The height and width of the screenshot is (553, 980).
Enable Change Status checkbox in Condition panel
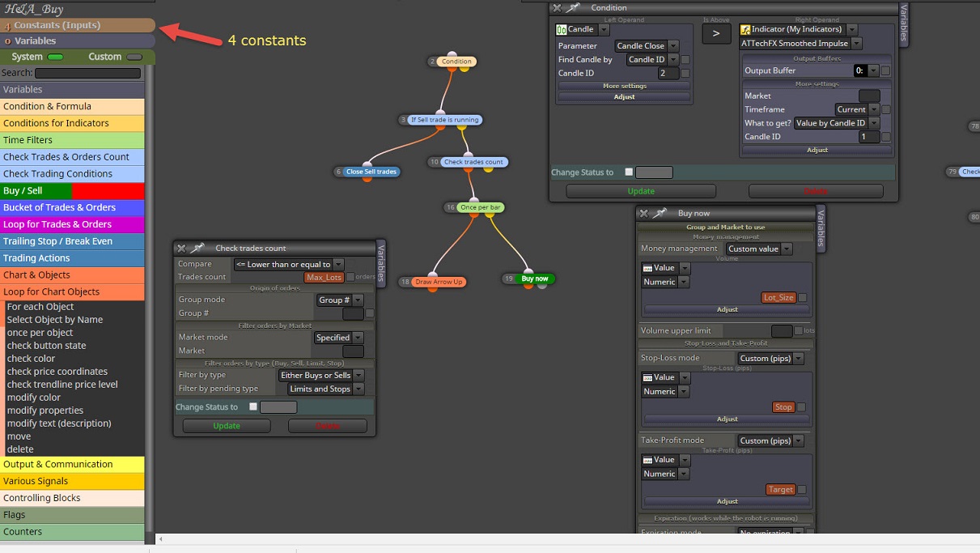[x=629, y=172]
